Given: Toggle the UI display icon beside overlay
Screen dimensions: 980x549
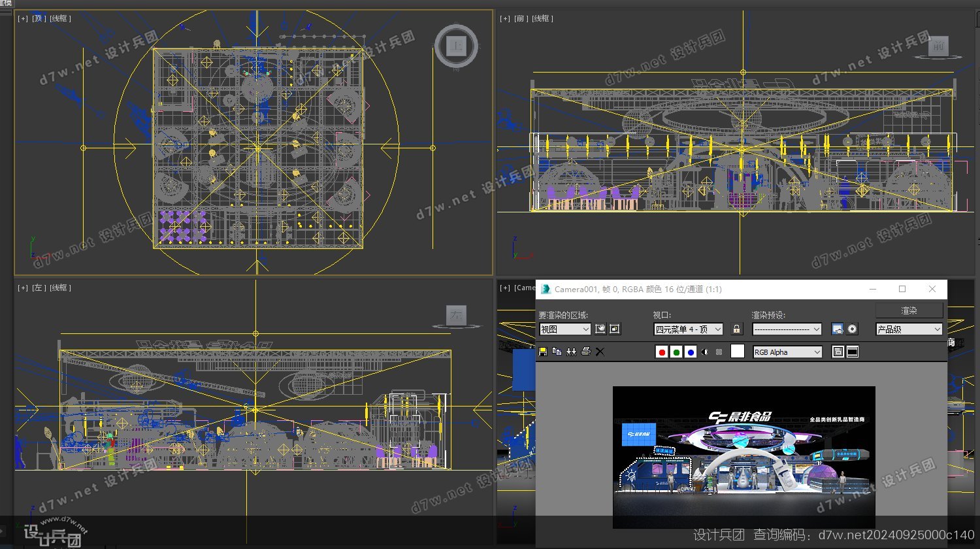Looking at the screenshot, I should [852, 352].
